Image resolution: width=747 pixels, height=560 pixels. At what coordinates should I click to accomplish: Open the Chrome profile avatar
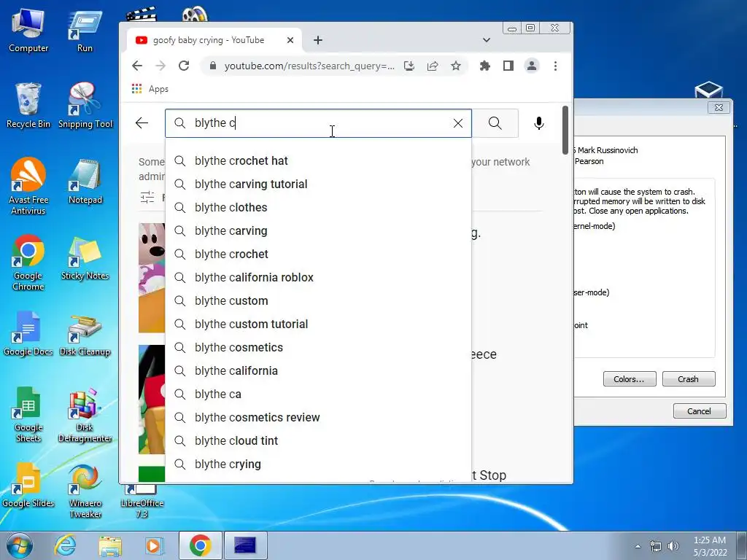tap(532, 66)
